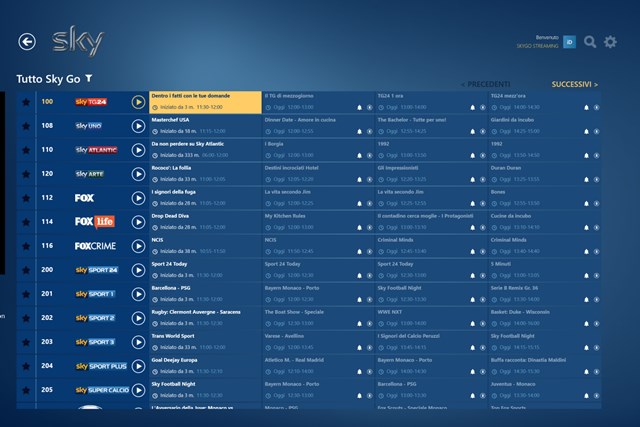Open the search magnifier

[x=590, y=42]
